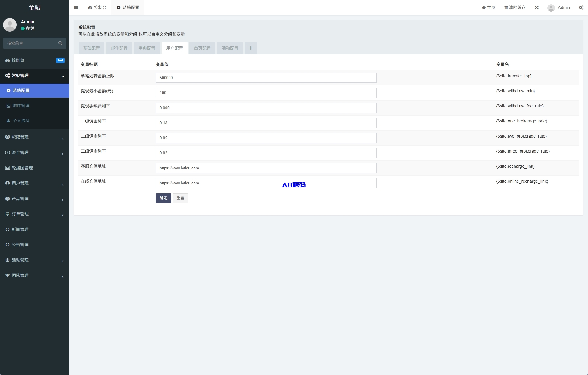Expand the 权限管理 submenu arrow

tap(63, 138)
